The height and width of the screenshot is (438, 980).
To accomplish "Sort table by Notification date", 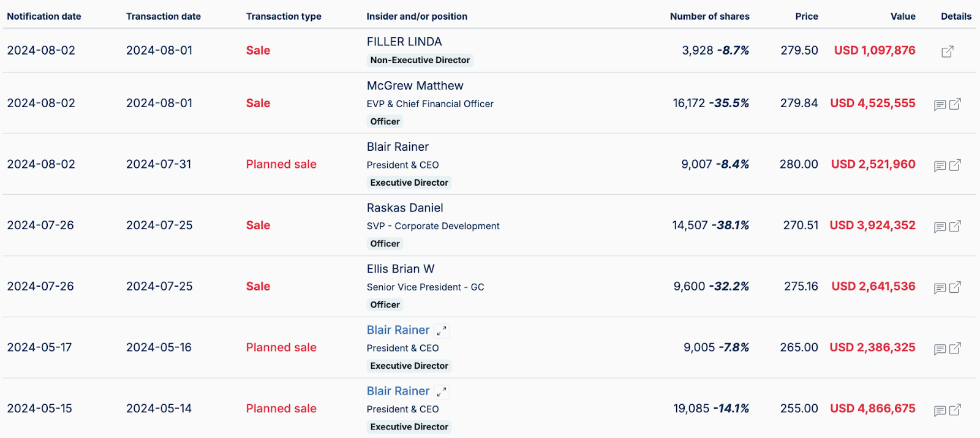I will coord(43,17).
